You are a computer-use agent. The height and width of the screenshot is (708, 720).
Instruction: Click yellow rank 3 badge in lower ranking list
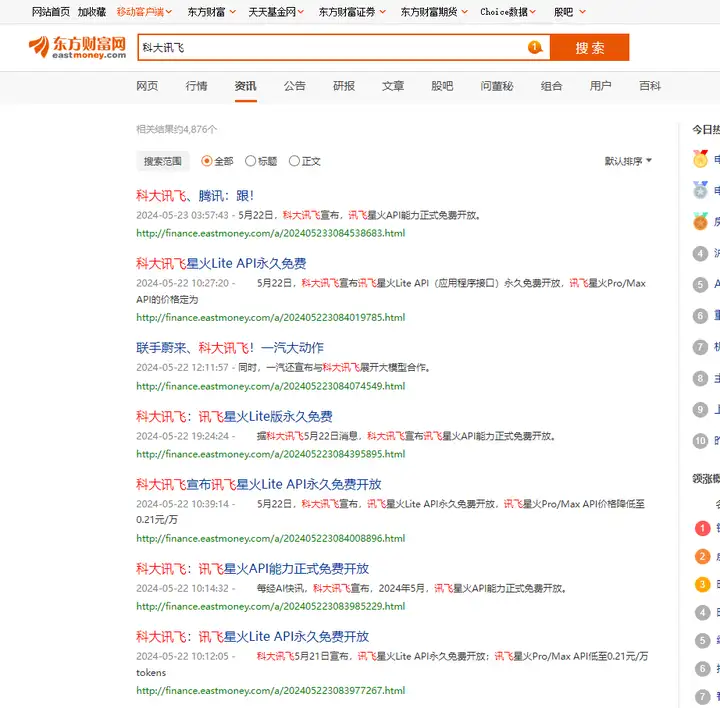pos(703,584)
